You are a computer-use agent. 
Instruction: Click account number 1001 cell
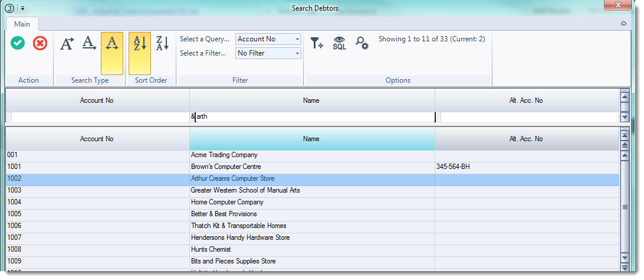click(97, 167)
